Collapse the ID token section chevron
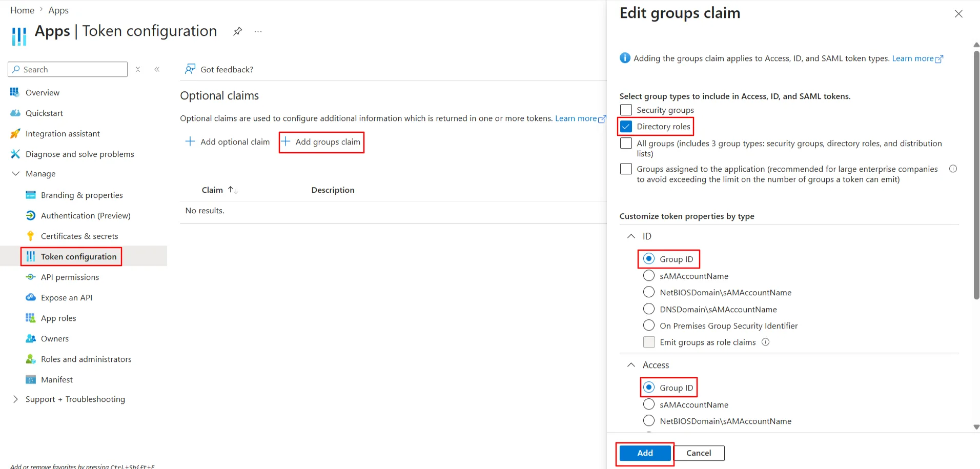The height and width of the screenshot is (469, 980). 631,236
